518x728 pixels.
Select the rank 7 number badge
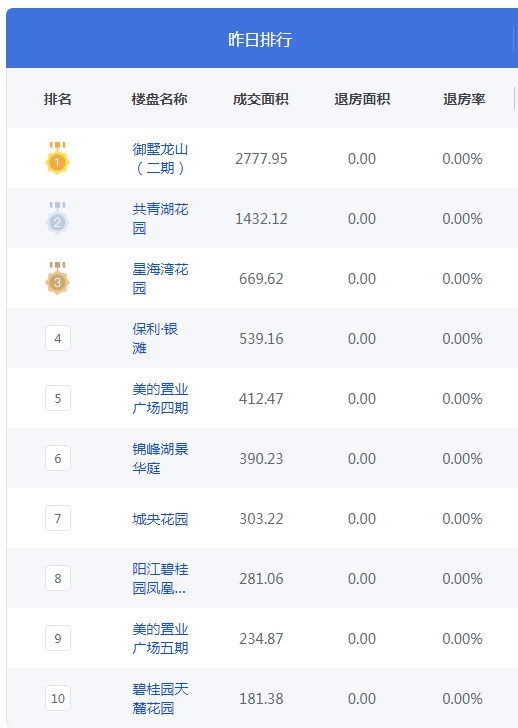(x=58, y=518)
